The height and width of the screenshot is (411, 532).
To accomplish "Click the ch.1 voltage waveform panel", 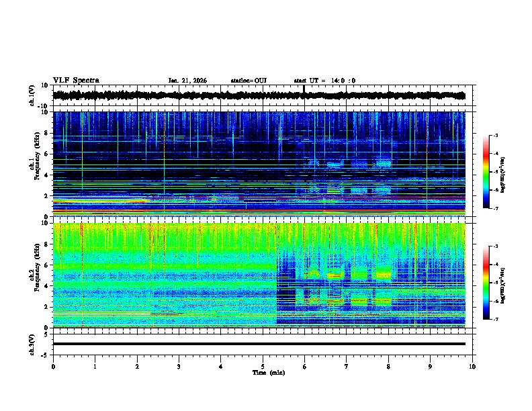I will pyautogui.click(x=264, y=95).
